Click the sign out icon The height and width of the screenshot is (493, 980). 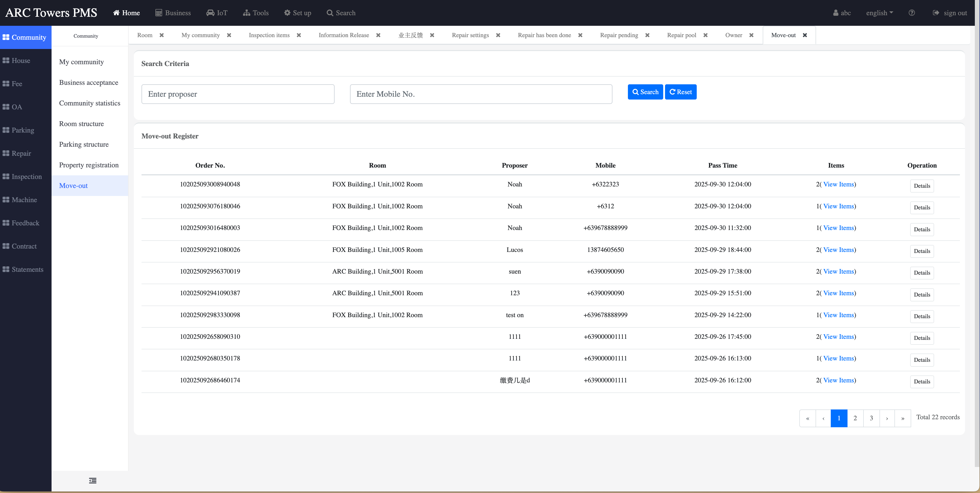(935, 13)
